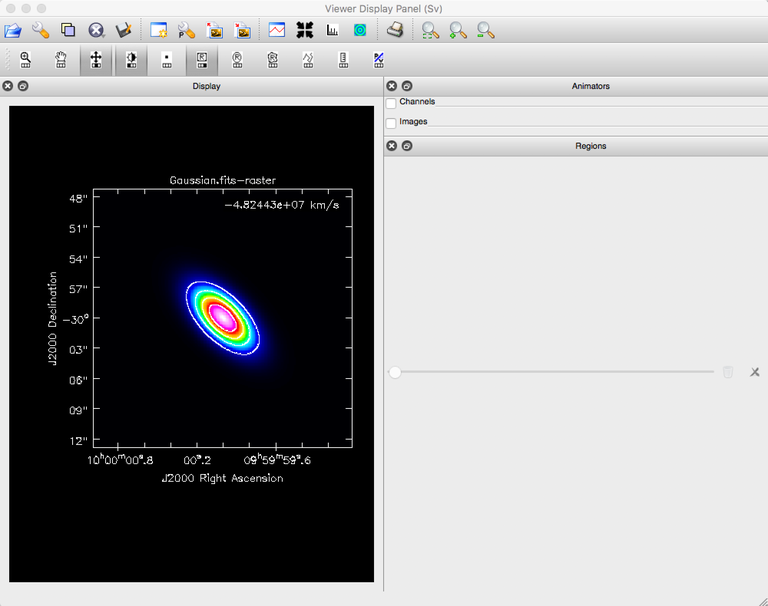
Task: Undock the Regions panel
Action: pos(407,146)
